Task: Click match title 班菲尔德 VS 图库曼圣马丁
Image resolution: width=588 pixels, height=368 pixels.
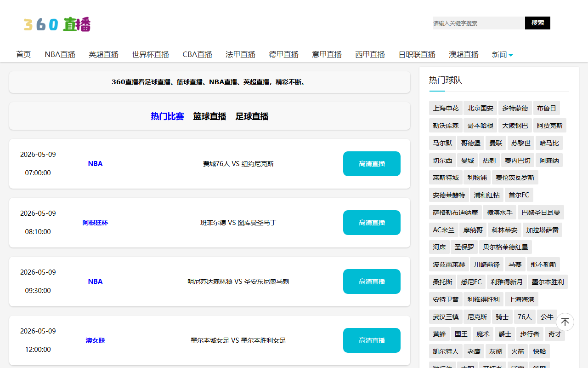Action: [238, 223]
